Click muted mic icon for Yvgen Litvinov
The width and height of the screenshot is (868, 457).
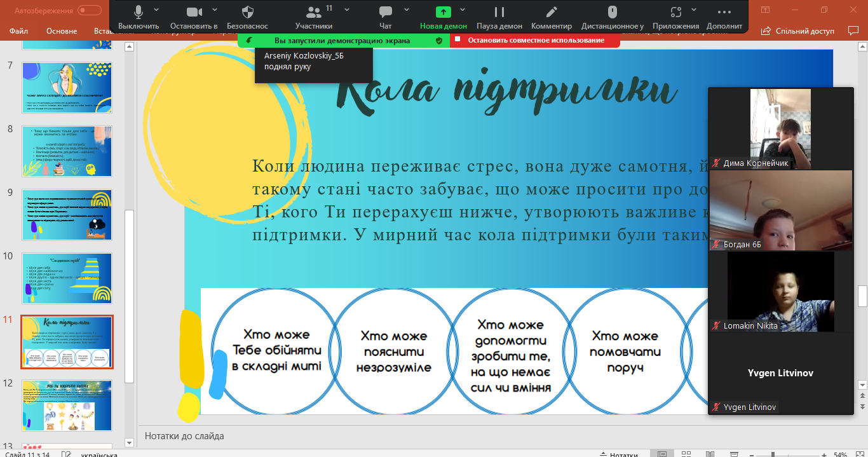[x=716, y=407]
